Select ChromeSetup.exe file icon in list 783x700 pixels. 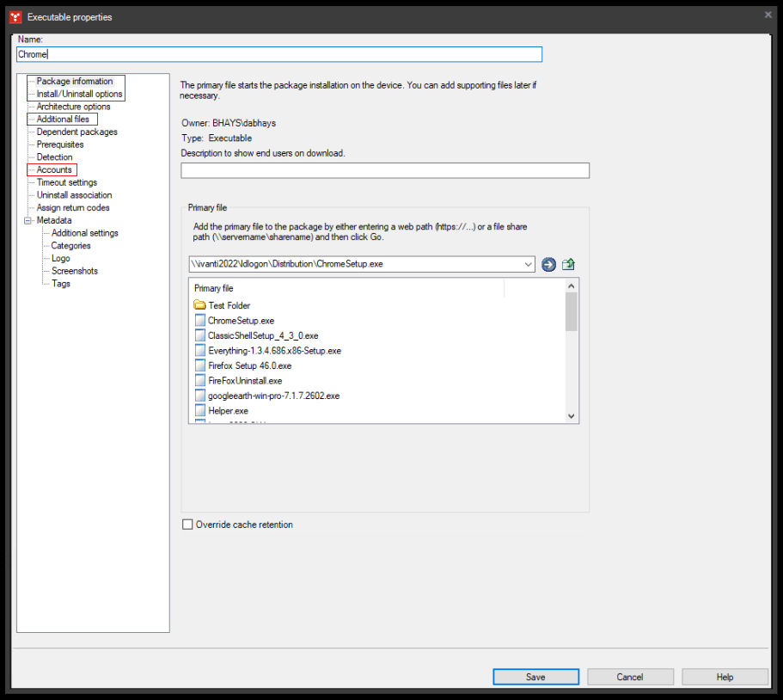[x=199, y=321]
